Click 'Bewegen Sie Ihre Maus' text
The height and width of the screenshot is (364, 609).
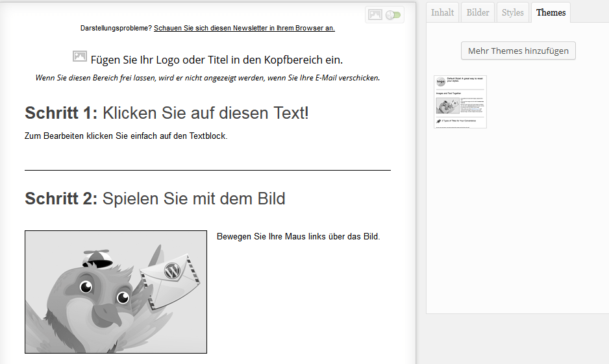click(x=298, y=236)
